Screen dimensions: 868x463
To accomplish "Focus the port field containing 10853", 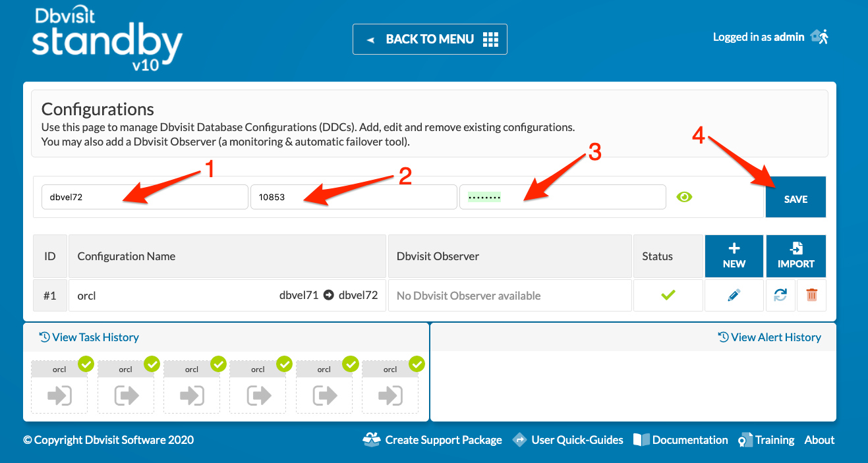I will pos(354,197).
